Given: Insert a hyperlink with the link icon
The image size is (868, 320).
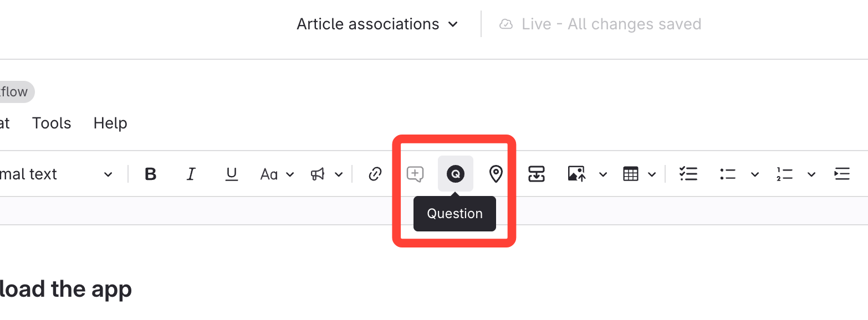Looking at the screenshot, I should pyautogui.click(x=375, y=174).
